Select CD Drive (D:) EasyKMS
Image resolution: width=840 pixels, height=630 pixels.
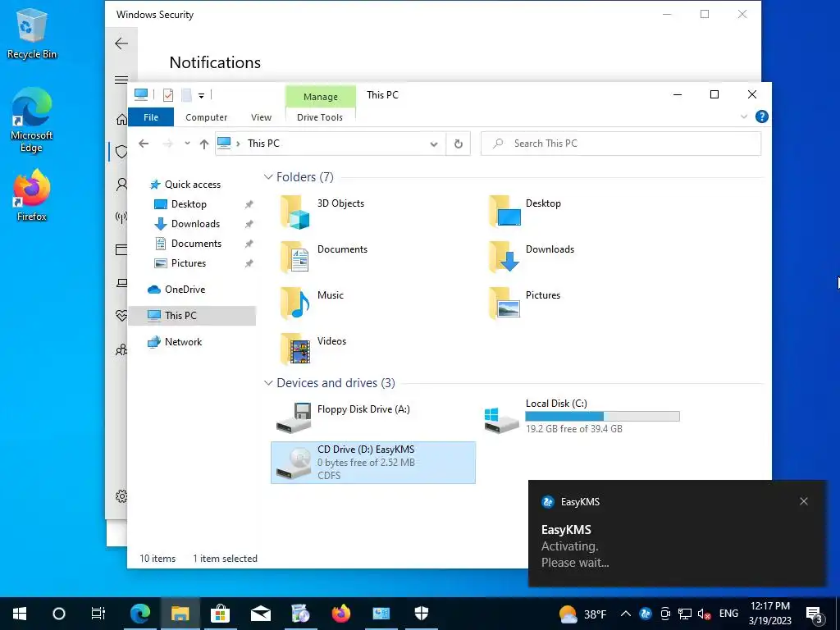(x=373, y=463)
